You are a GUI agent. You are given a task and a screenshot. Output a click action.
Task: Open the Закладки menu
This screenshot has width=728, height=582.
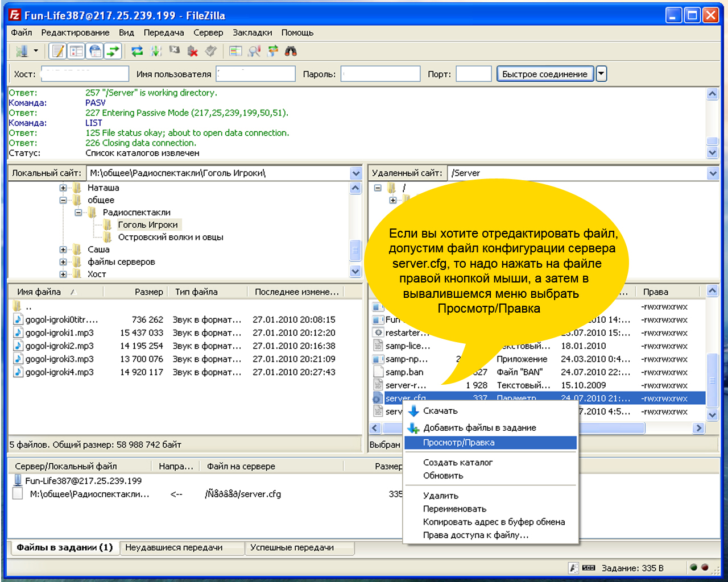coord(253,32)
